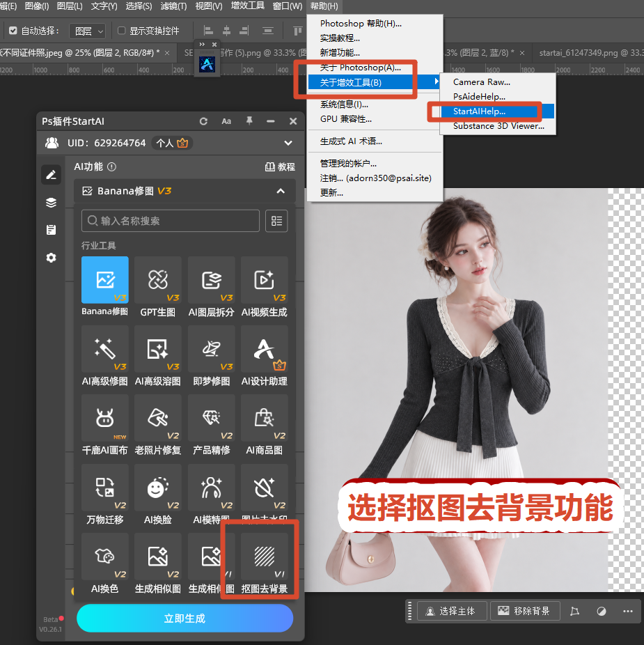Click the 抠图去背景 tool
Screen dimensions: 644x645
point(265,557)
